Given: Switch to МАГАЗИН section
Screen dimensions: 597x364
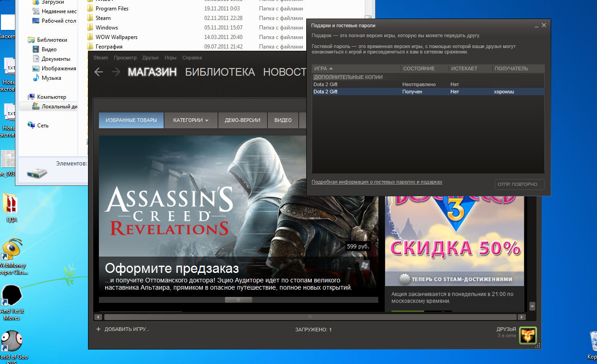Looking at the screenshot, I should coord(152,72).
